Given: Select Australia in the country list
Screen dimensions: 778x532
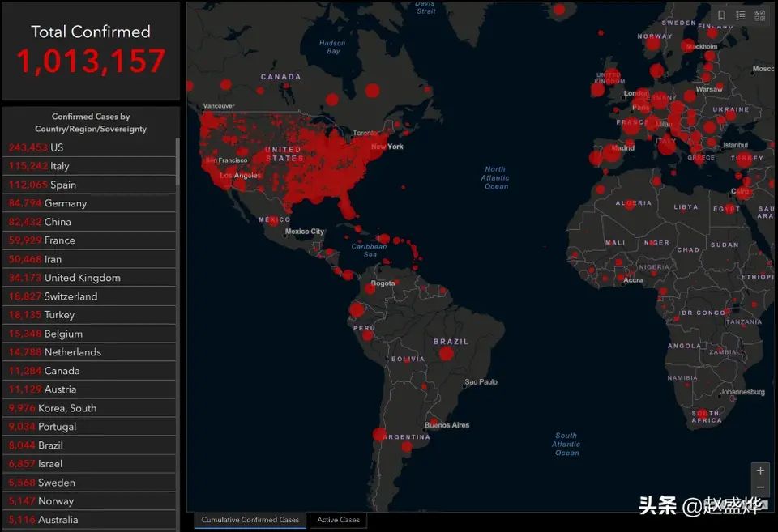Looking at the screenshot, I should [89, 520].
